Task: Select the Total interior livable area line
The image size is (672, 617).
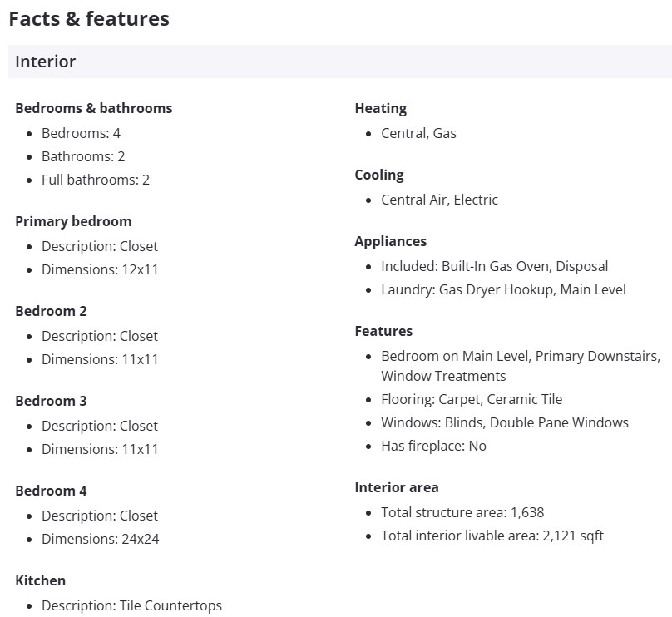Action: pyautogui.click(x=492, y=536)
